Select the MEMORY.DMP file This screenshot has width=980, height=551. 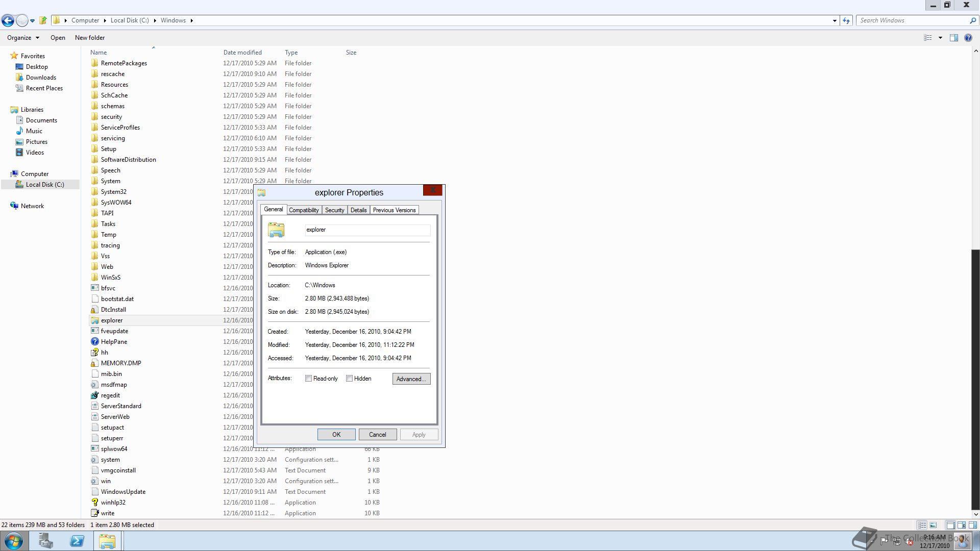click(x=121, y=363)
